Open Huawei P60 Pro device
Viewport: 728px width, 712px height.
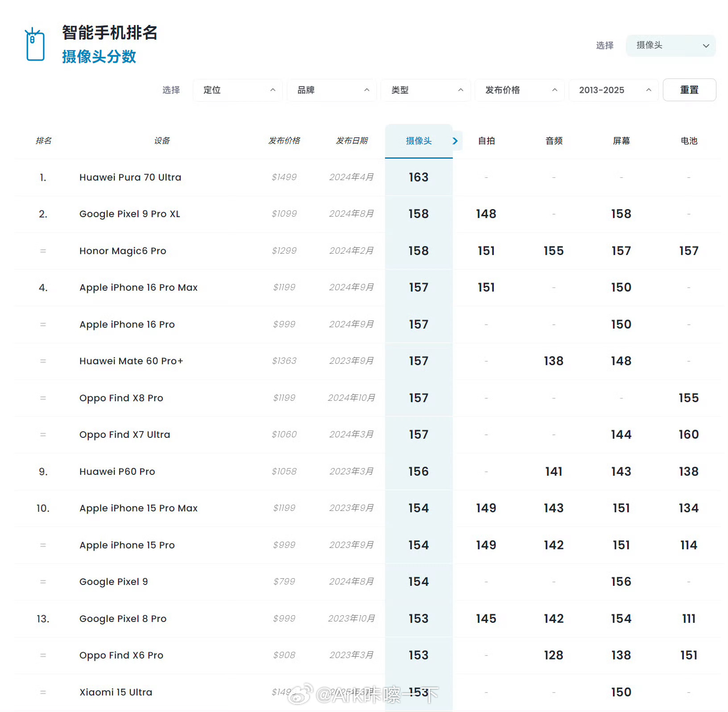click(x=117, y=472)
